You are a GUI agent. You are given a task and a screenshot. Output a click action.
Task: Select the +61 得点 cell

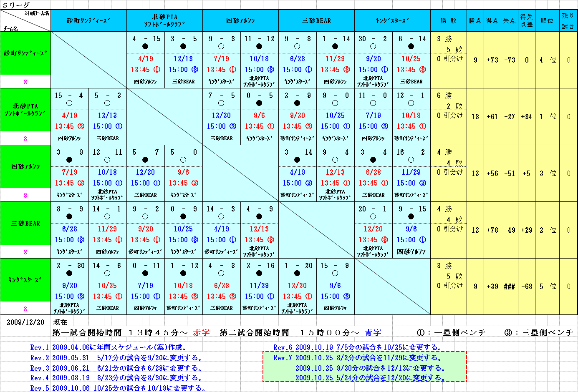pyautogui.click(x=492, y=117)
